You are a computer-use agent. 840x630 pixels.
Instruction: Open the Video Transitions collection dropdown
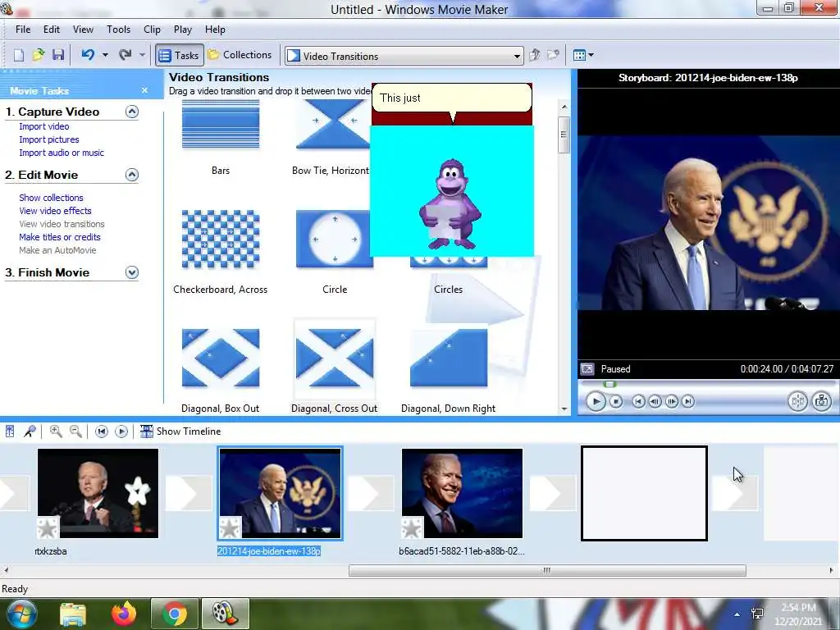404,56
